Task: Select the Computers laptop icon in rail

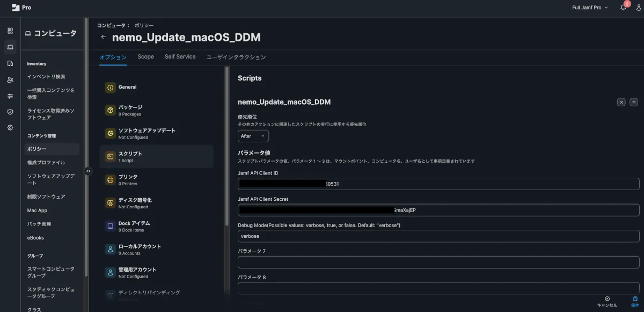Action: click(x=10, y=47)
